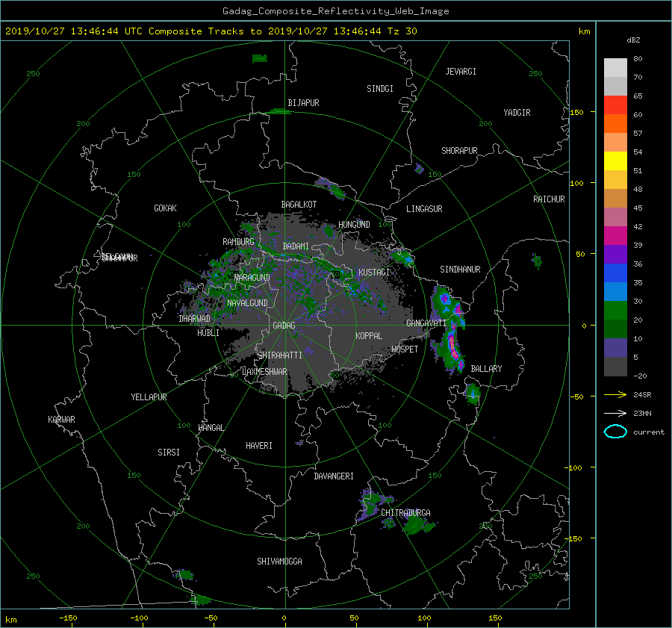Select the dark orange swatch in dBZ scale
Screen dimensions: 672x628
pyautogui.click(x=615, y=123)
